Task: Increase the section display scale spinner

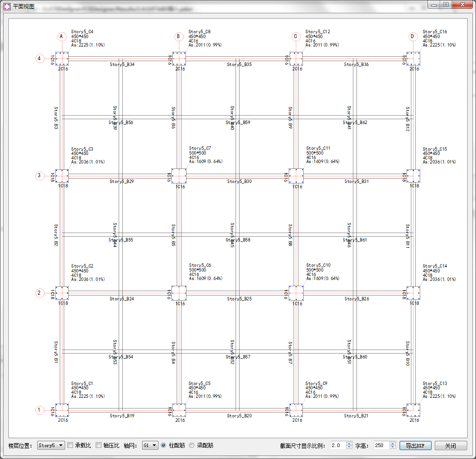Action: (x=349, y=443)
